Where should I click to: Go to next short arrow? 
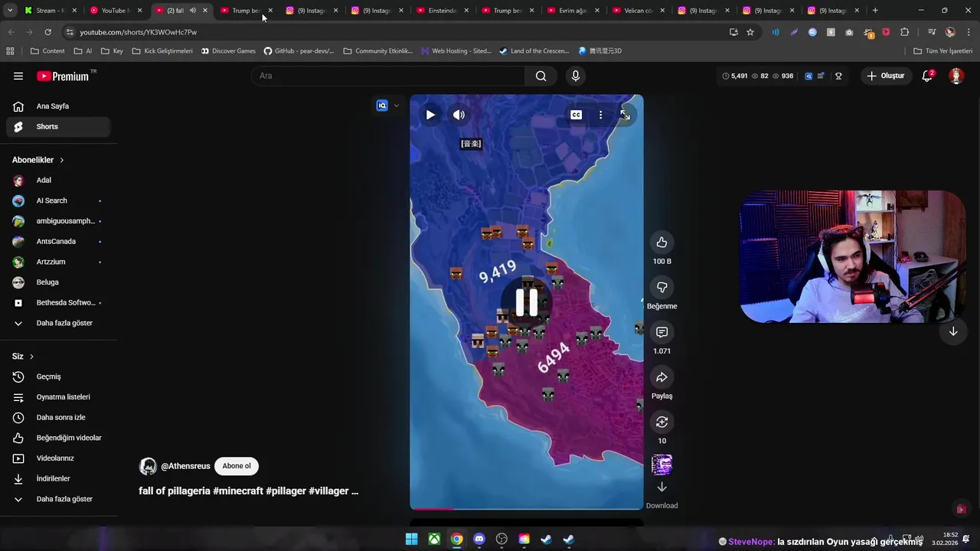pyautogui.click(x=953, y=331)
